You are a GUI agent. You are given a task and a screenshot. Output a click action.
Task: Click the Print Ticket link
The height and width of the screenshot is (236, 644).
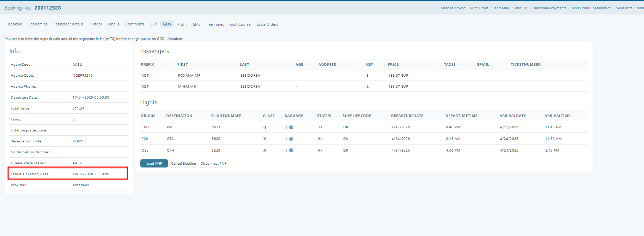click(479, 8)
